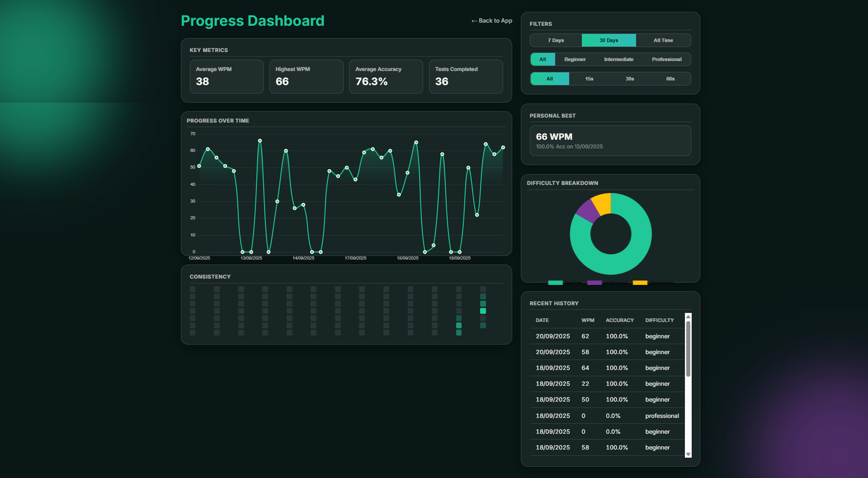Viewport: 868px width, 478px height.
Task: Filter tests by 15s duration
Action: [x=589, y=79]
